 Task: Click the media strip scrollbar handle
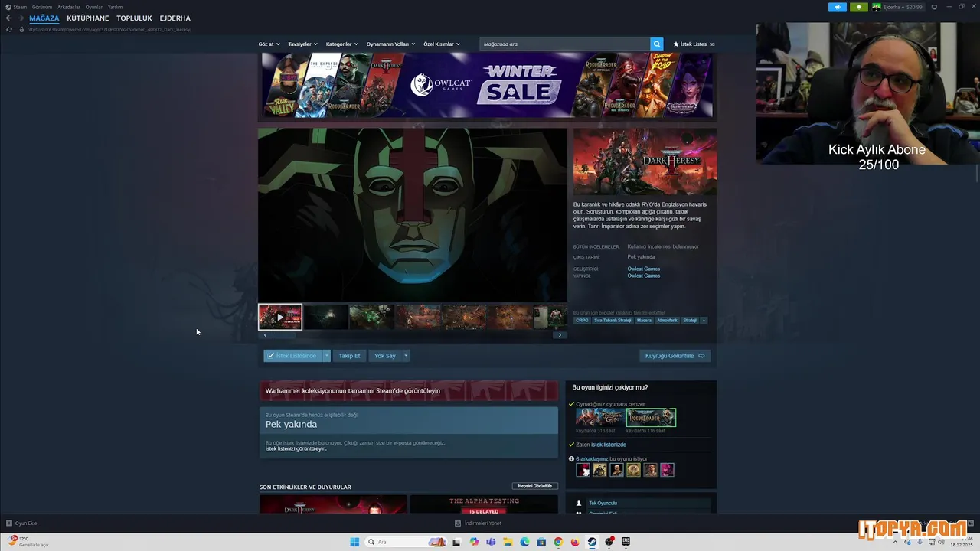285,335
